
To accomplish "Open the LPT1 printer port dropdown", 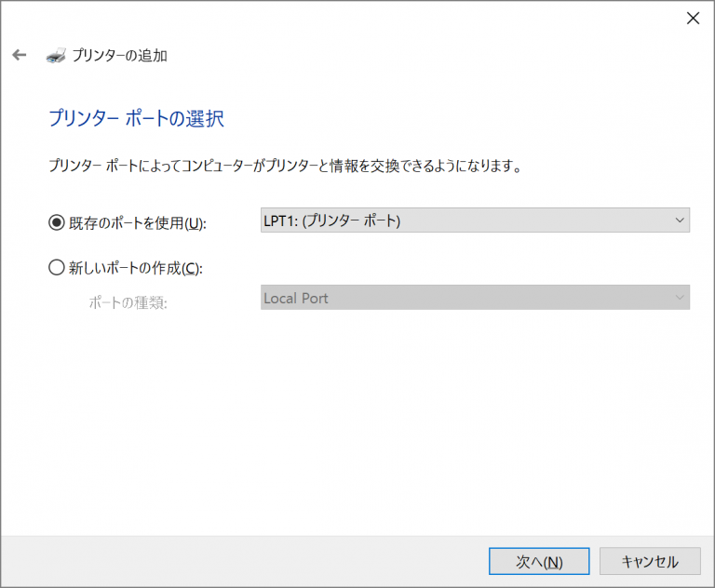I will pyautogui.click(x=475, y=220).
